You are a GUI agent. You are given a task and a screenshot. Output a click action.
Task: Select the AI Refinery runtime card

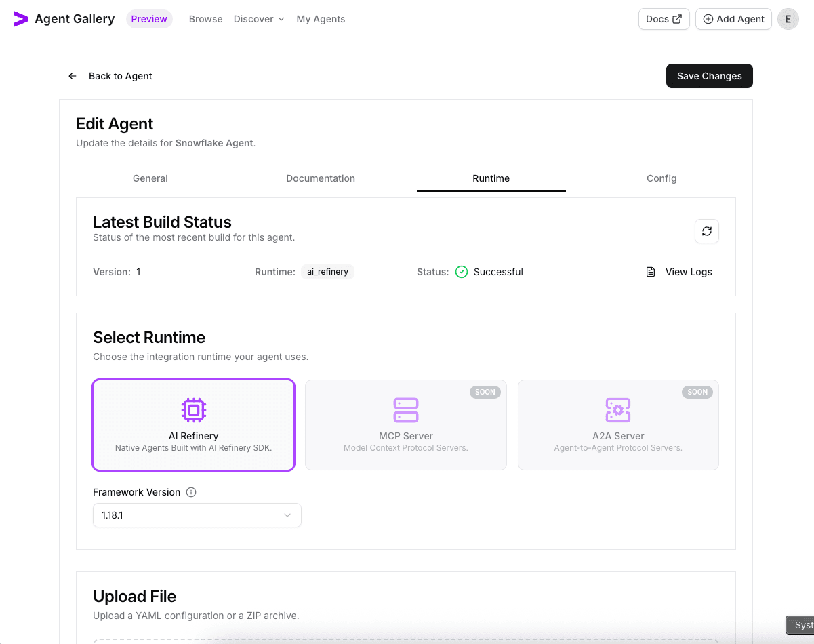(193, 425)
